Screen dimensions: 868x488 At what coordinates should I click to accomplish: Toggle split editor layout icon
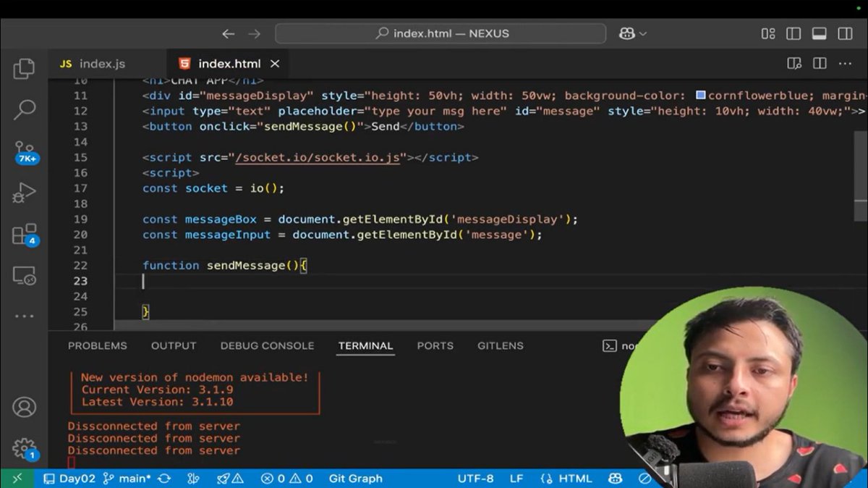click(x=820, y=64)
